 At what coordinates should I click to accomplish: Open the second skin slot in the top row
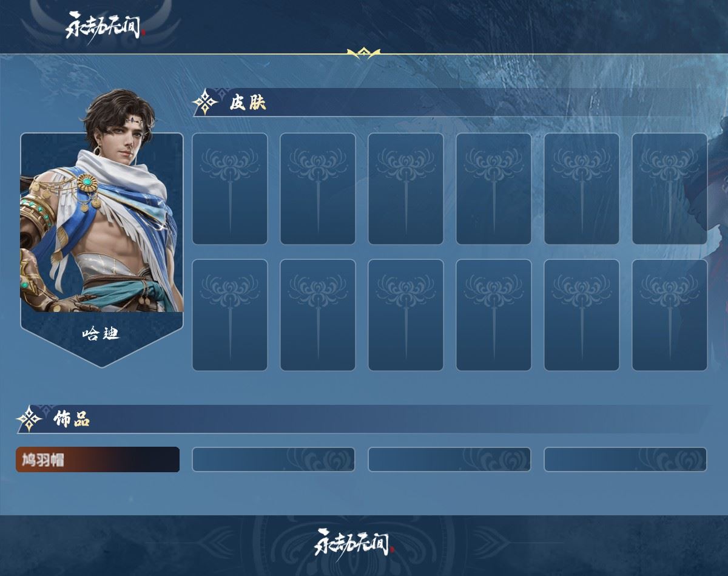click(318, 189)
